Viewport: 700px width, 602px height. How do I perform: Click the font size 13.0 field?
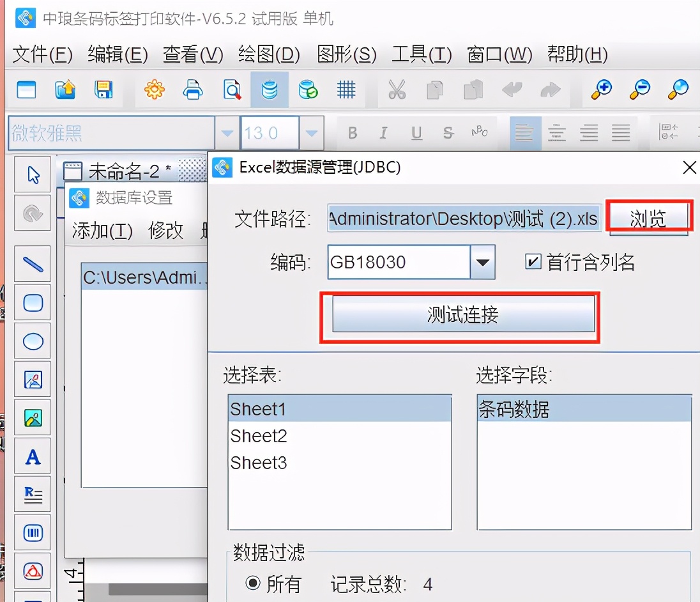click(x=270, y=133)
